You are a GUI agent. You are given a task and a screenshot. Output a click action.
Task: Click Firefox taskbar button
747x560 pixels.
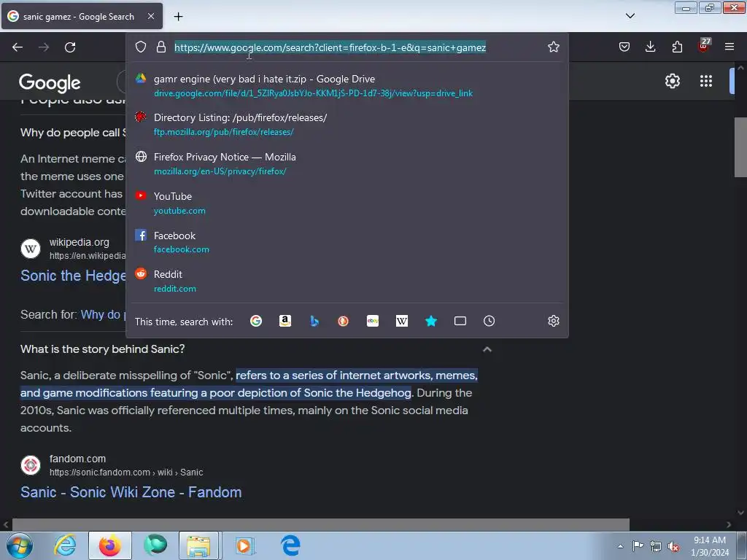(110, 545)
